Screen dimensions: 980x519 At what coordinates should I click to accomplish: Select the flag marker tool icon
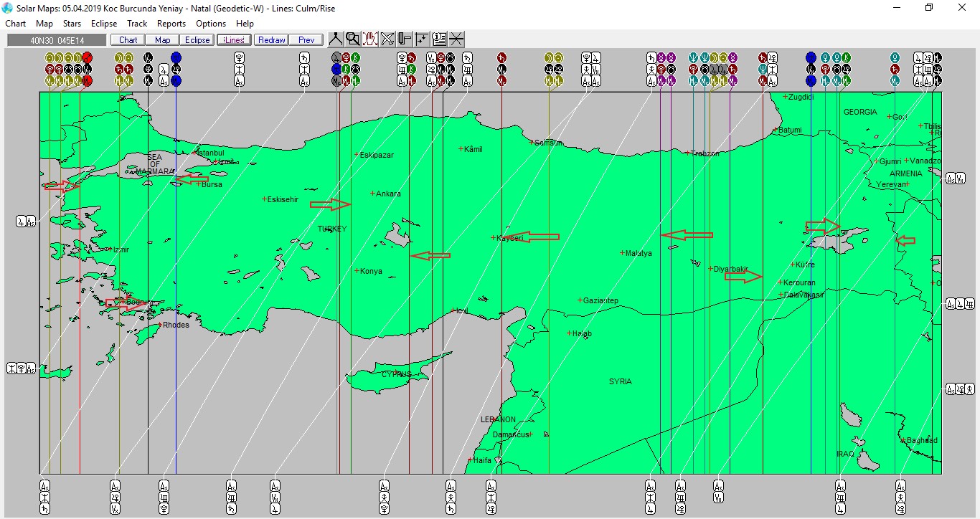(405, 39)
